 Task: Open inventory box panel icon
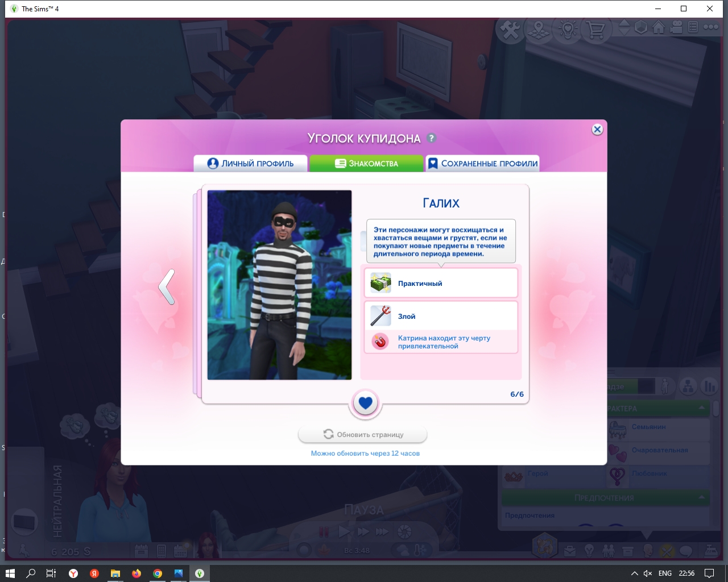pos(628,551)
